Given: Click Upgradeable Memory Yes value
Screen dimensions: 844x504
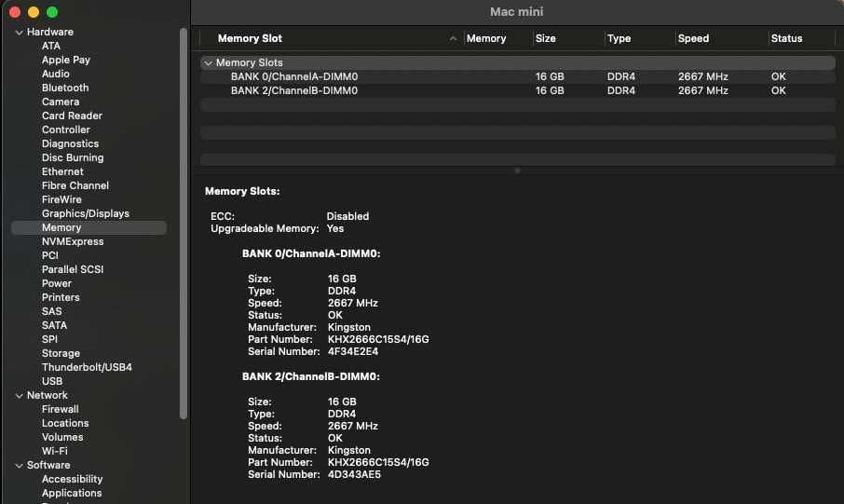Looking at the screenshot, I should (334, 229).
